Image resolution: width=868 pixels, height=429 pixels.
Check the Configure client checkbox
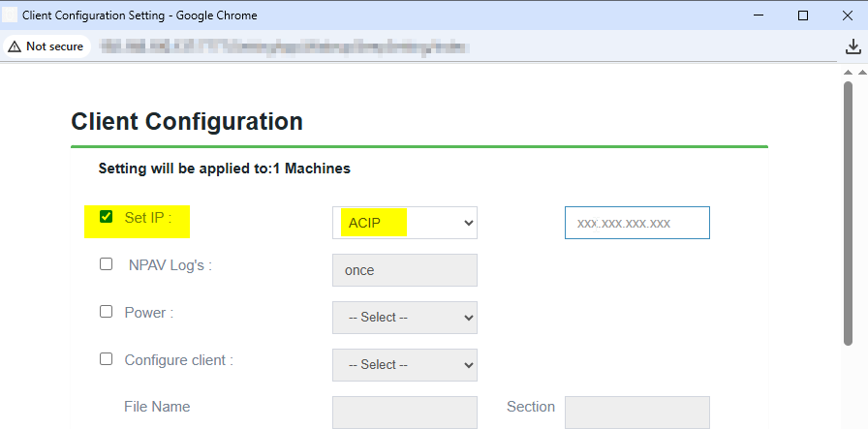click(x=107, y=359)
